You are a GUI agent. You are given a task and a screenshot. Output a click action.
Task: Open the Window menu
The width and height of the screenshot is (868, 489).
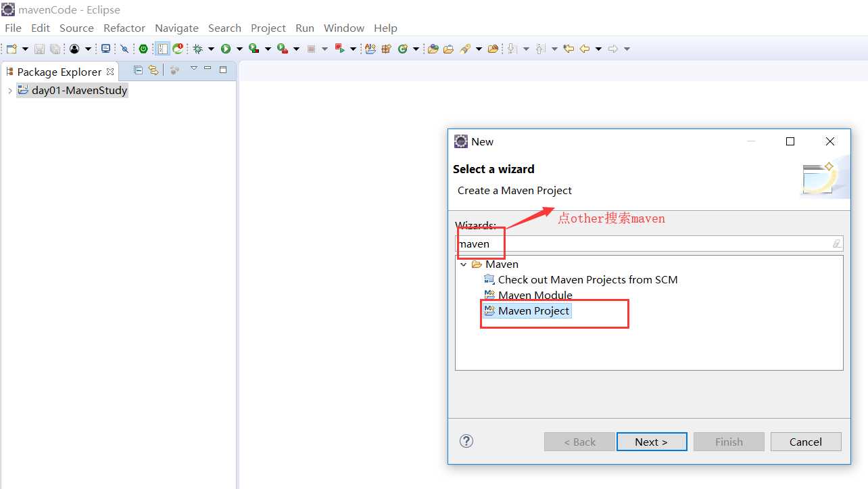click(344, 28)
